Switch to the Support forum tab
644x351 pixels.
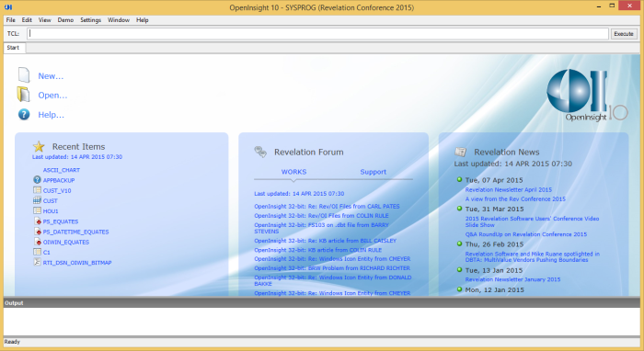(373, 172)
